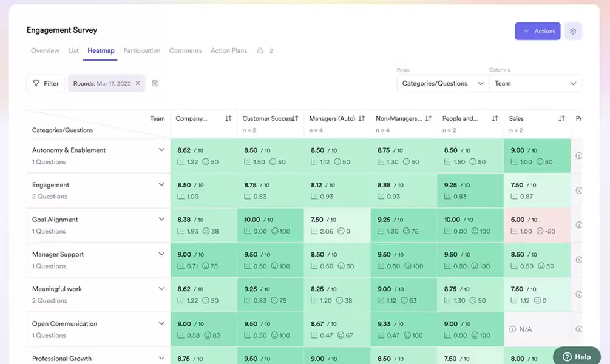
Task: Expand the Professional Growth category row
Action: point(161,357)
